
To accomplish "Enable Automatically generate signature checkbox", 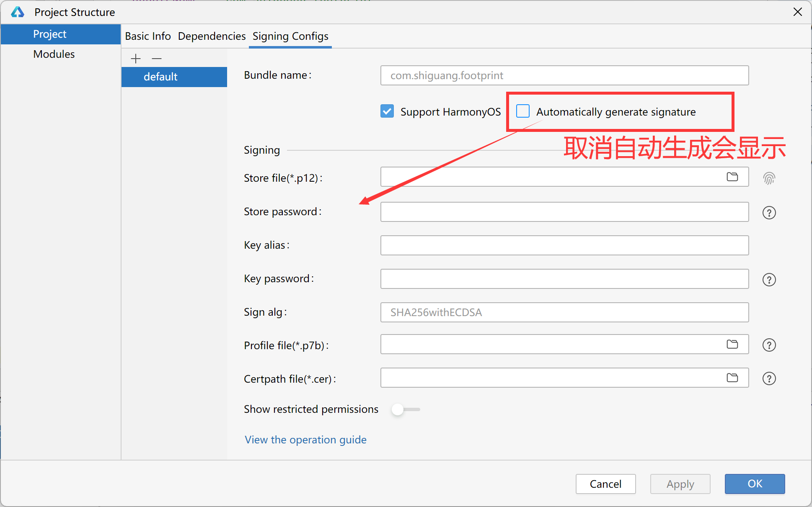I will click(522, 111).
